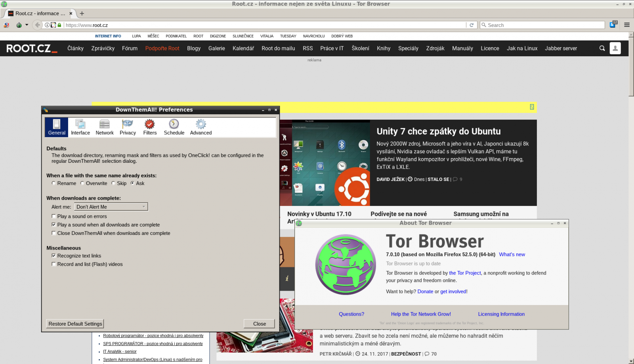634x364 pixels.
Task: Click the circle-pattern icon in the address bar
Action: coord(53,25)
